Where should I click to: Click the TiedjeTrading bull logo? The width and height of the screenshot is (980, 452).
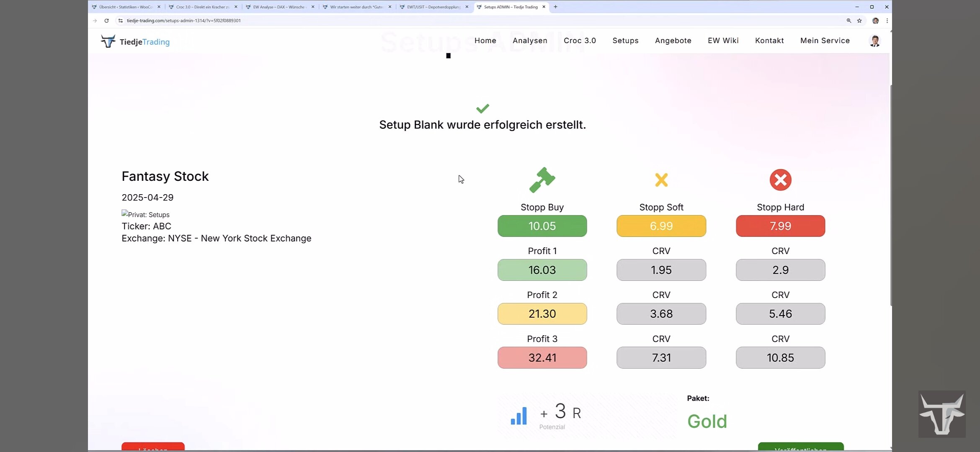tap(108, 41)
